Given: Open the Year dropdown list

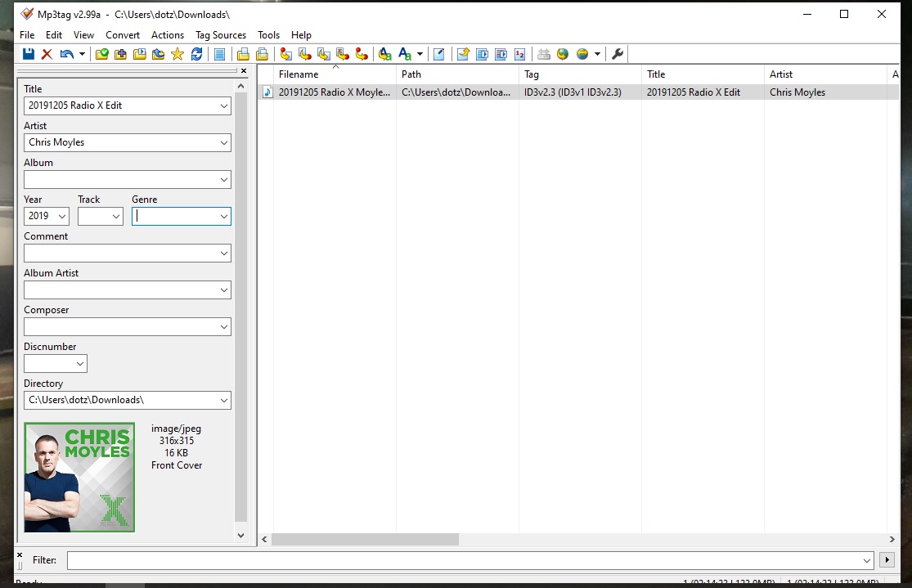Looking at the screenshot, I should (62, 217).
